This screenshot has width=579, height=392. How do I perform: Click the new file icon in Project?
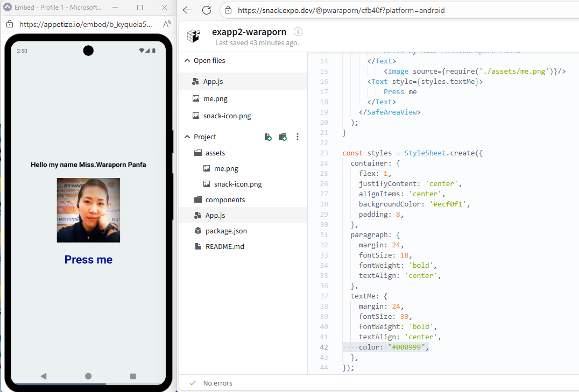pyautogui.click(x=268, y=137)
